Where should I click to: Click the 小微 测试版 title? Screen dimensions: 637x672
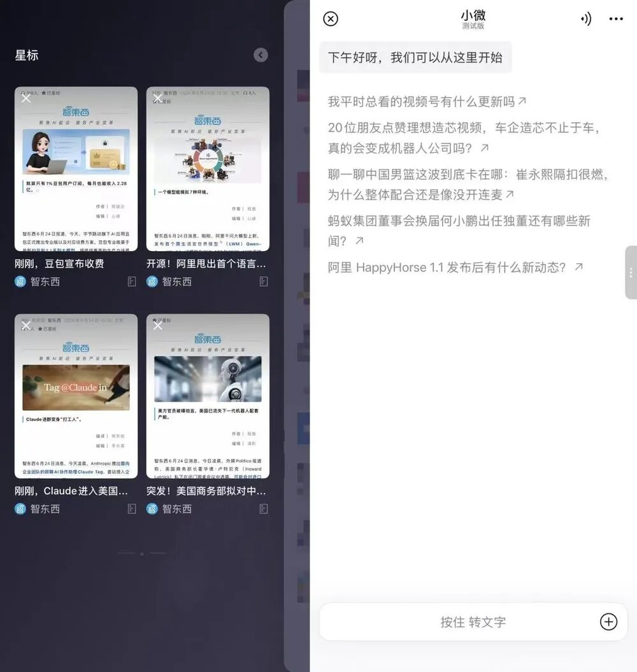473,19
